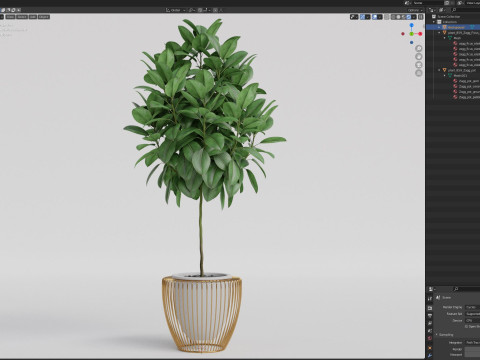Open the Add menu in viewport header

click(x=33, y=17)
